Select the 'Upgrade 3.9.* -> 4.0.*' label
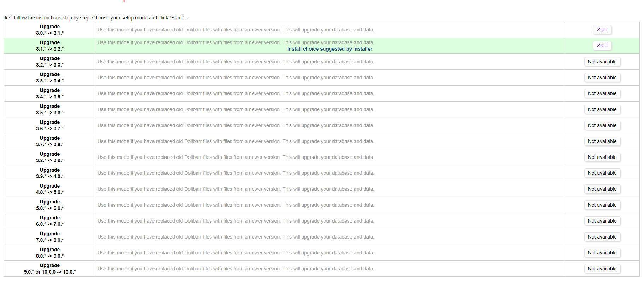The width and height of the screenshot is (644, 281). tap(50, 173)
